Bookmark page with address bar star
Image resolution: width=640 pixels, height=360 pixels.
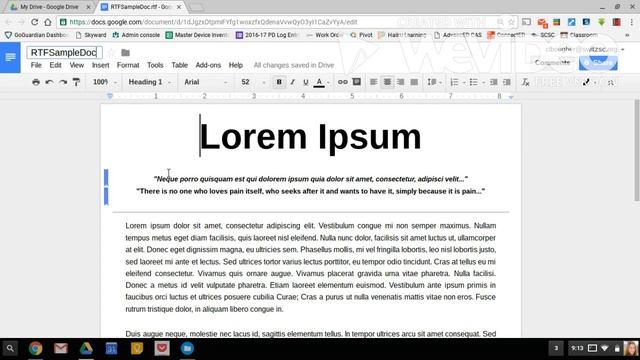click(x=511, y=22)
